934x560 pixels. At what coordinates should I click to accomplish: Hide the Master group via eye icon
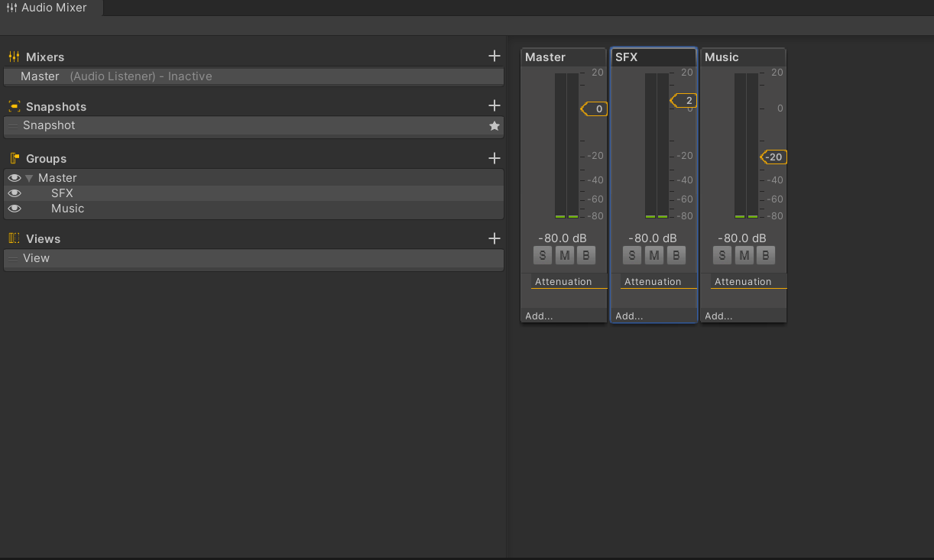pos(15,178)
